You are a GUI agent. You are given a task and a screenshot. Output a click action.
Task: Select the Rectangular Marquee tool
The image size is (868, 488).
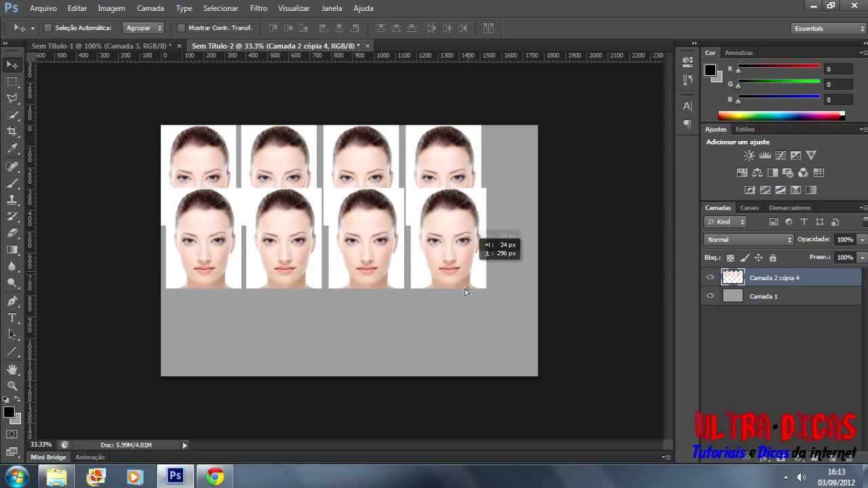(12, 81)
